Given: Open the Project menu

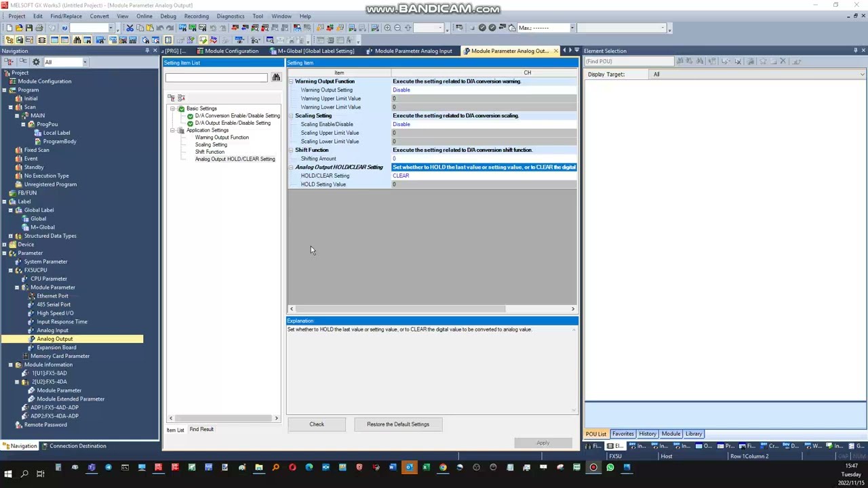Looking at the screenshot, I should click(16, 16).
